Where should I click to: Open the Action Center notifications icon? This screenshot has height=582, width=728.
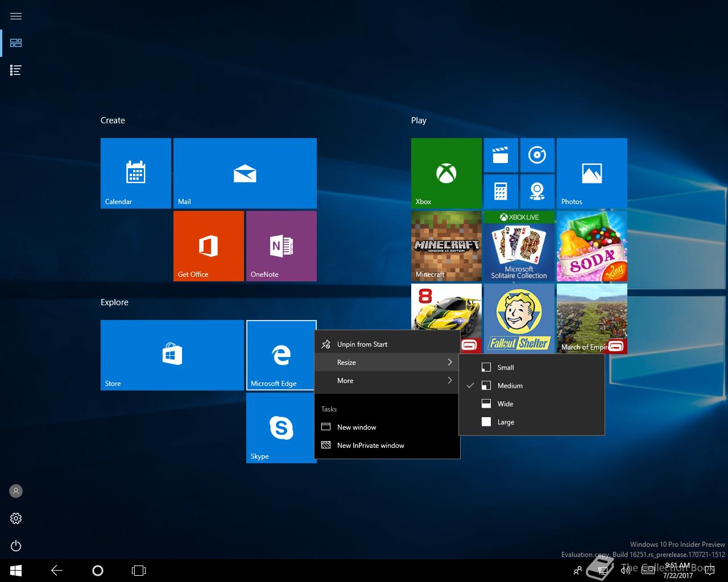pyautogui.click(x=709, y=571)
